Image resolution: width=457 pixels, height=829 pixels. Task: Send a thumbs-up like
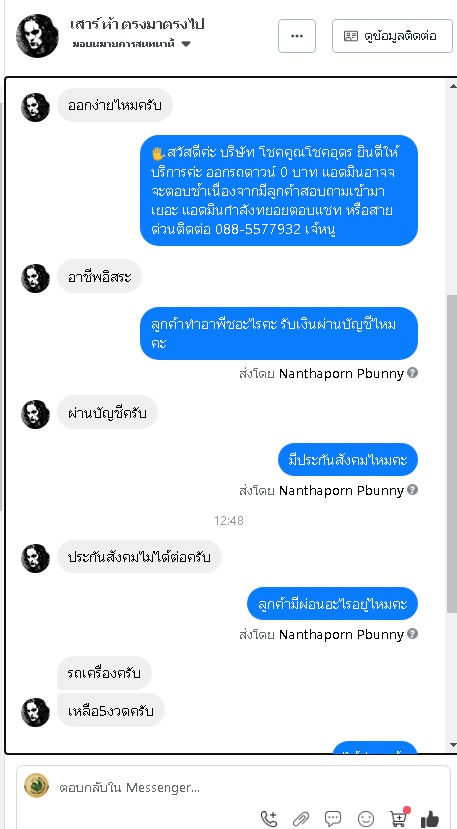pos(430,818)
